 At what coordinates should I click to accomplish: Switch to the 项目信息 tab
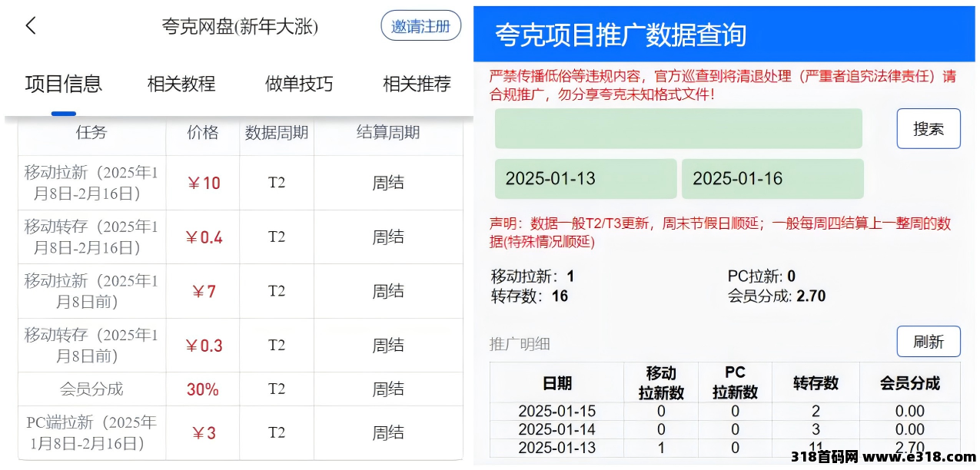pos(64,84)
